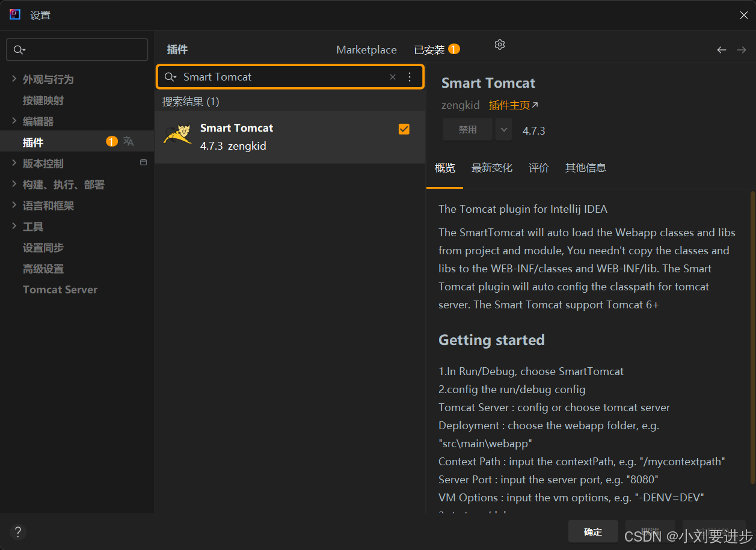
Task: Click the Smart Tomcat cat logo
Action: coord(177,135)
